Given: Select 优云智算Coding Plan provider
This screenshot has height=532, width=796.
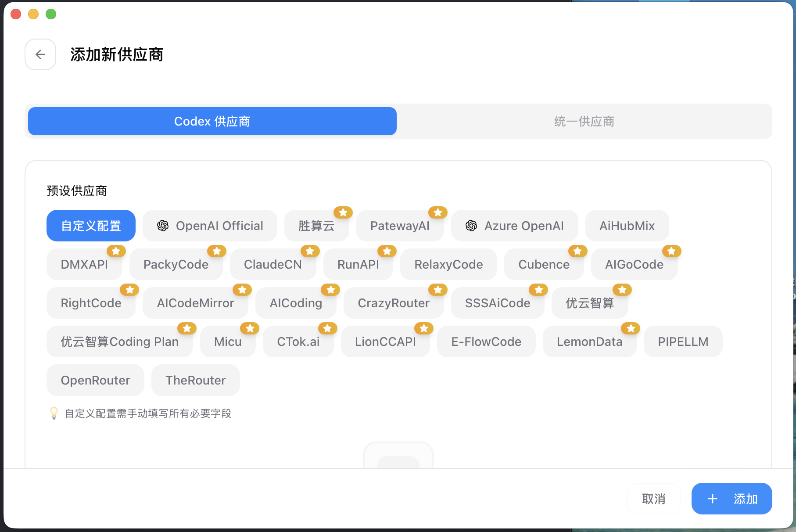Looking at the screenshot, I should click(120, 341).
